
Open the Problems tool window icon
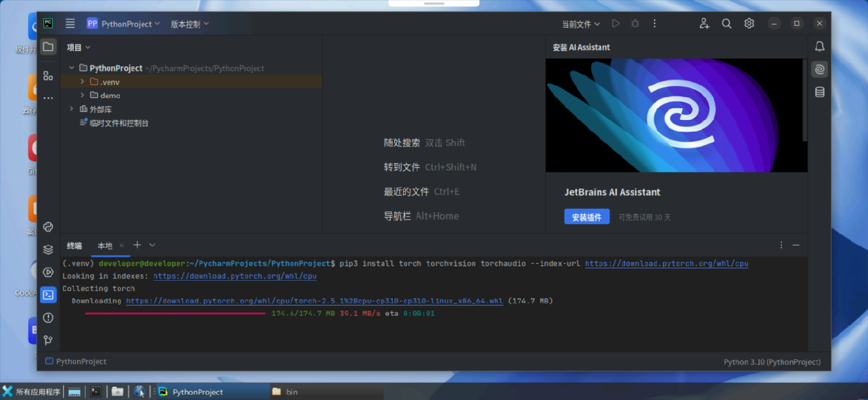pos(48,318)
